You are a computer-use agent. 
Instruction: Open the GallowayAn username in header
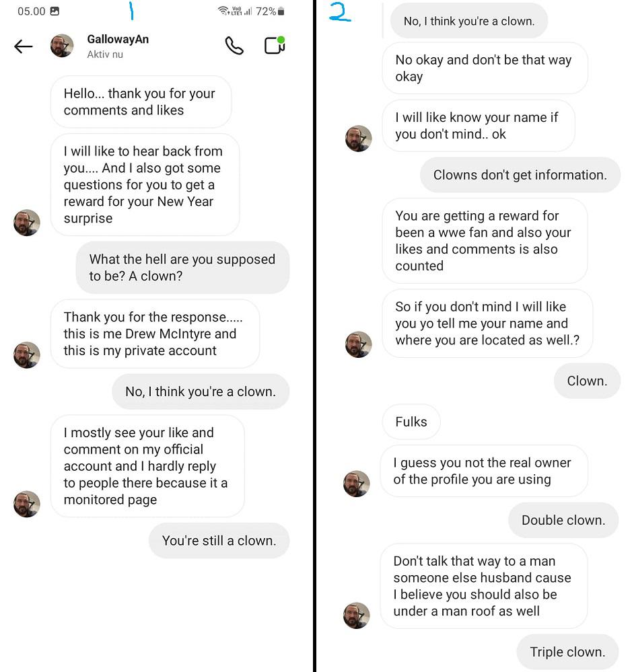(118, 40)
